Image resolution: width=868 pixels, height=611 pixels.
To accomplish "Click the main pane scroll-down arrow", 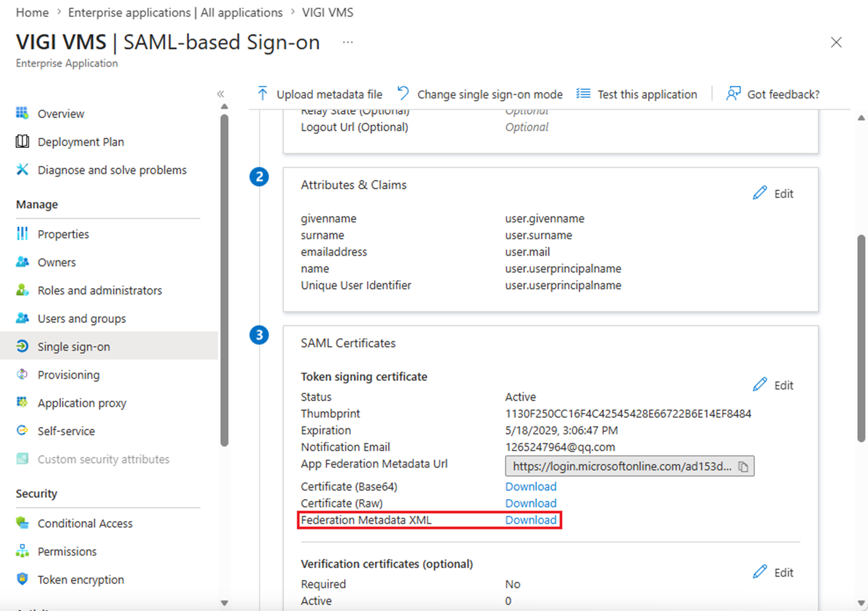I will [x=861, y=603].
